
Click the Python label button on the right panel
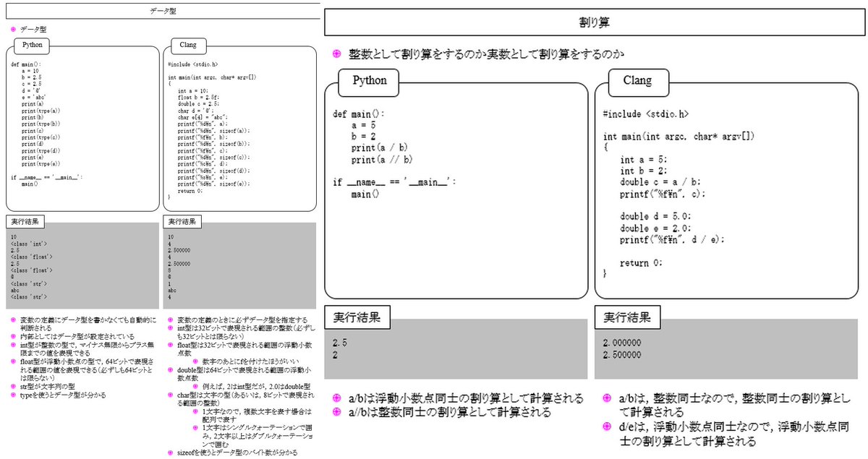369,81
